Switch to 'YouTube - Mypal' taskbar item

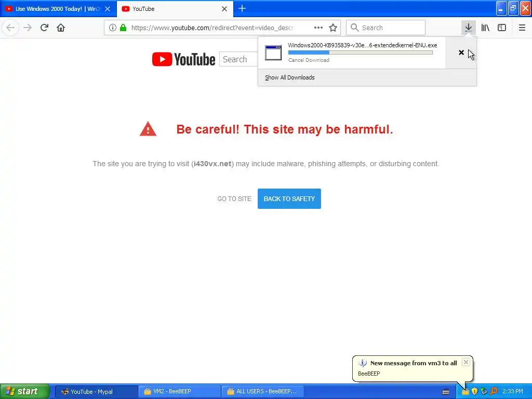(96, 392)
